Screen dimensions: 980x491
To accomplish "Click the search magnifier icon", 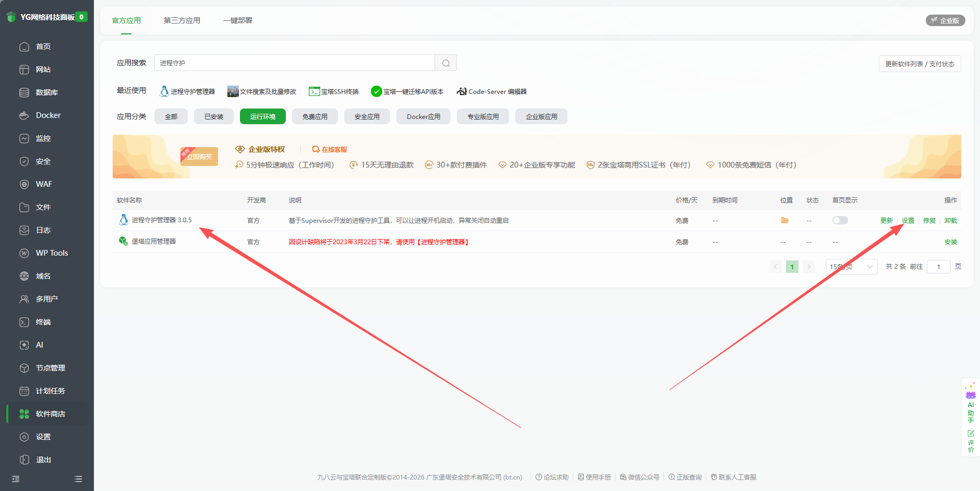I will (x=446, y=63).
